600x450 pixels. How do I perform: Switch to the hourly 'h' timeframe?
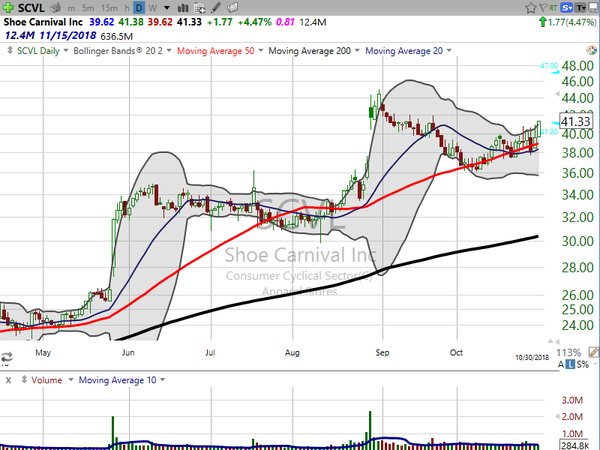[x=127, y=8]
